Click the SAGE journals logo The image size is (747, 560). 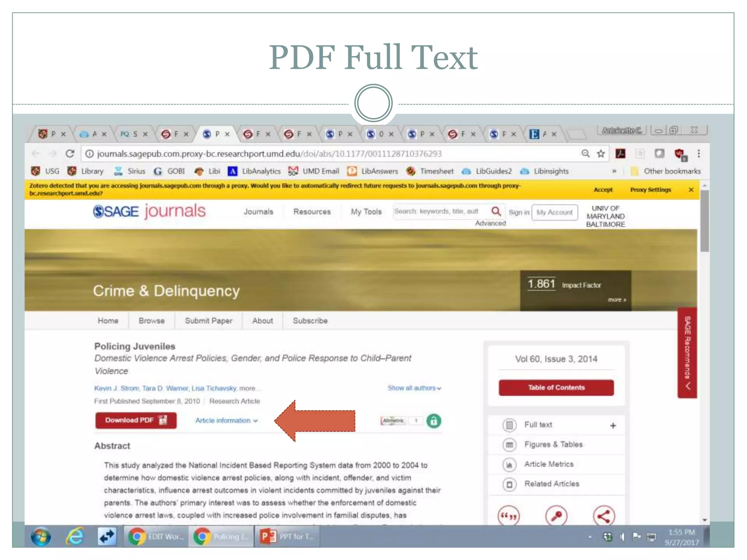point(149,211)
